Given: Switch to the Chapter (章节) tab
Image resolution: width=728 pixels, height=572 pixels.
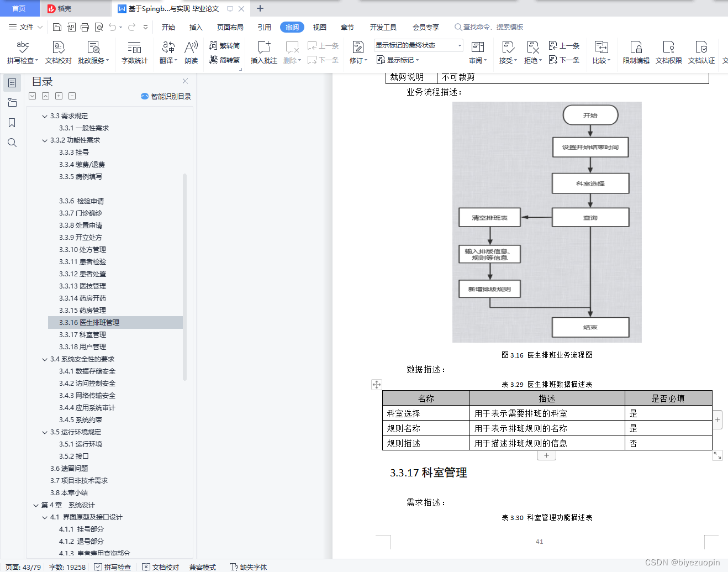Looking at the screenshot, I should click(x=347, y=27).
